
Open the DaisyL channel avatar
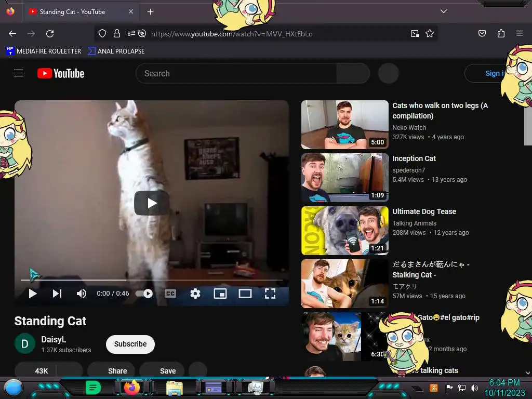(x=25, y=344)
